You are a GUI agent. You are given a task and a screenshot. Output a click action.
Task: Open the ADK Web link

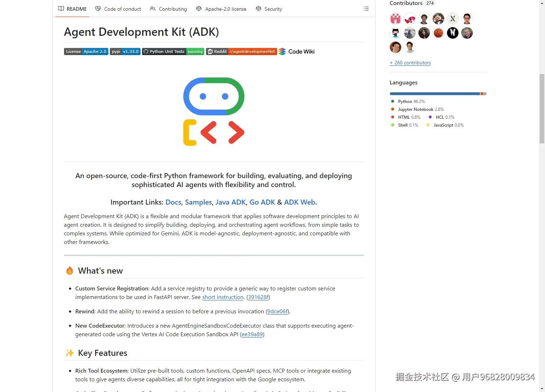click(300, 202)
